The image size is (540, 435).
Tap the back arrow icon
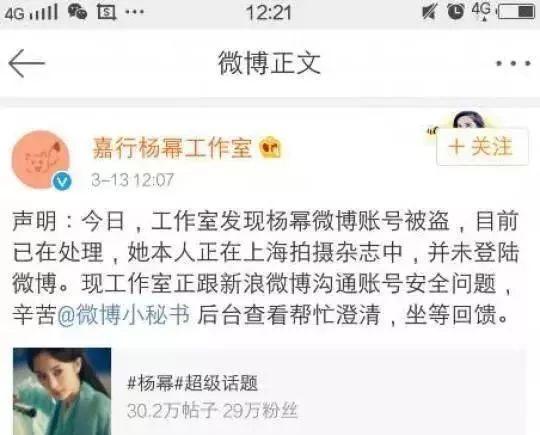(x=27, y=63)
